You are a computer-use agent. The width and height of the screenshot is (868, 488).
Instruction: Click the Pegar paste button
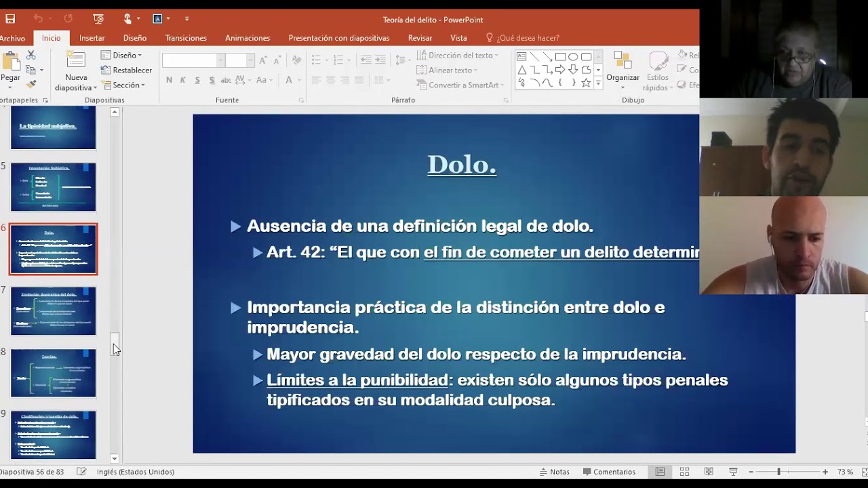point(10,68)
